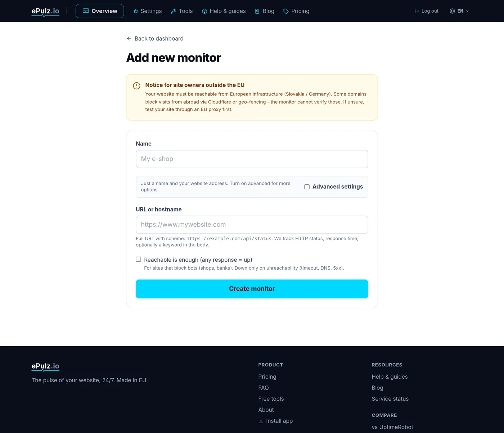Open Blog in the top navigation
504x433 pixels.
pos(265,11)
